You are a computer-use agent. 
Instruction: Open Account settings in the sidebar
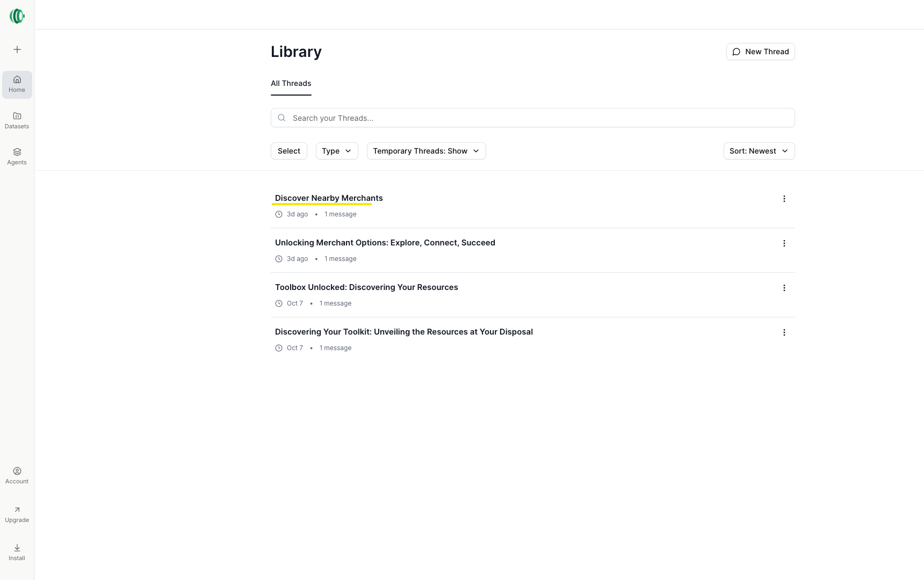coord(17,475)
